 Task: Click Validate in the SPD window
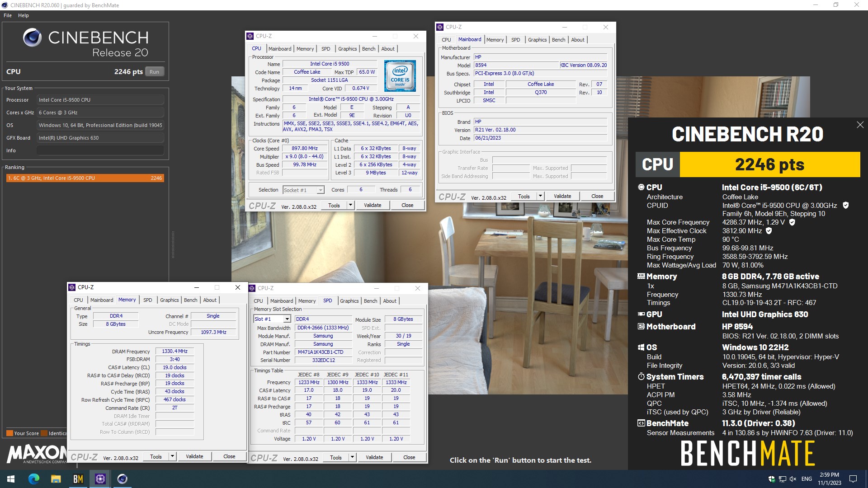[374, 457]
